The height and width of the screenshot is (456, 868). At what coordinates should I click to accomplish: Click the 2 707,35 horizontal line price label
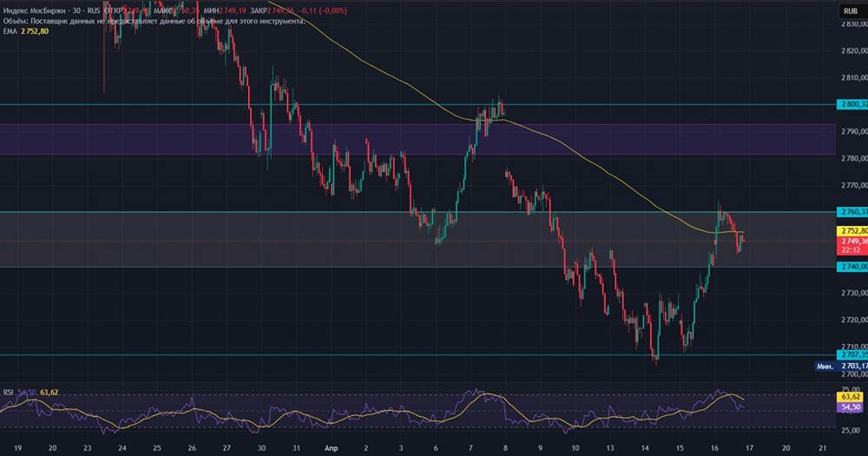coord(852,354)
